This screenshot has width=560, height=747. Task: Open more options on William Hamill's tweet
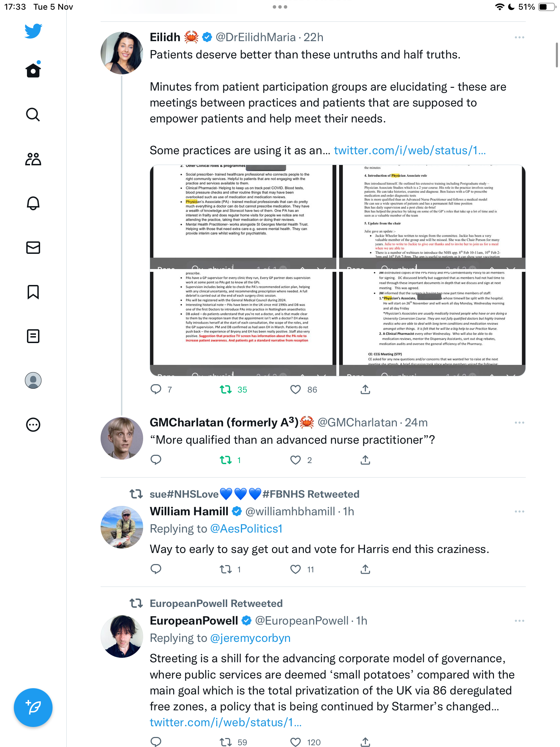519,511
